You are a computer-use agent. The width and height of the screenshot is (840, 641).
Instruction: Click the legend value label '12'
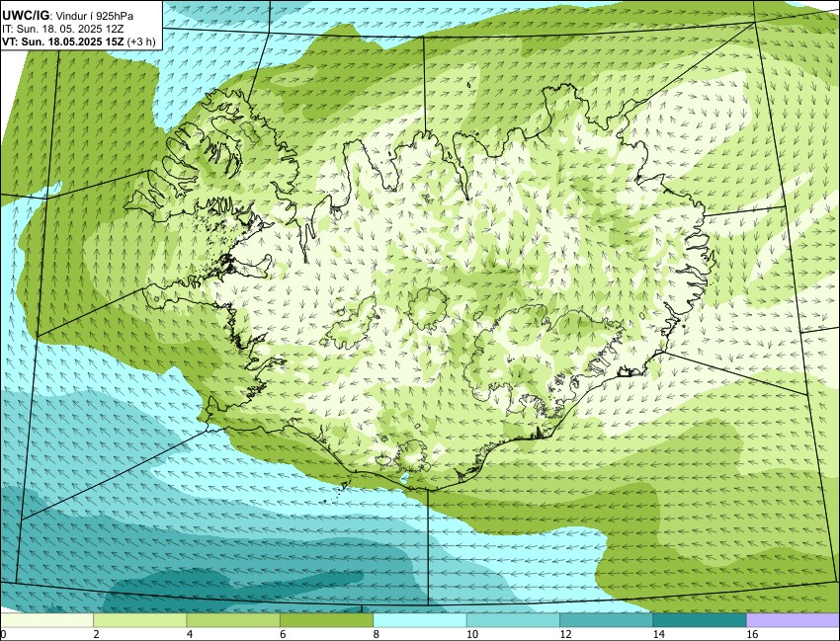[x=565, y=634]
